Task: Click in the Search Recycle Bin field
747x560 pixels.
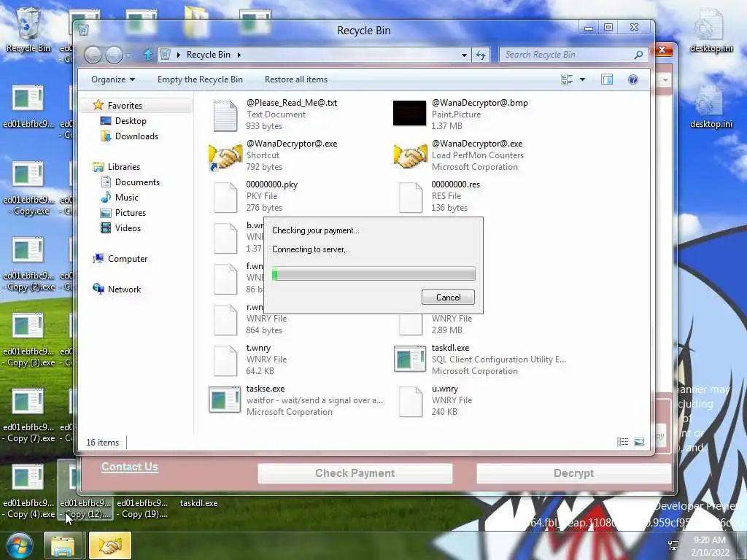Action: pyautogui.click(x=567, y=55)
